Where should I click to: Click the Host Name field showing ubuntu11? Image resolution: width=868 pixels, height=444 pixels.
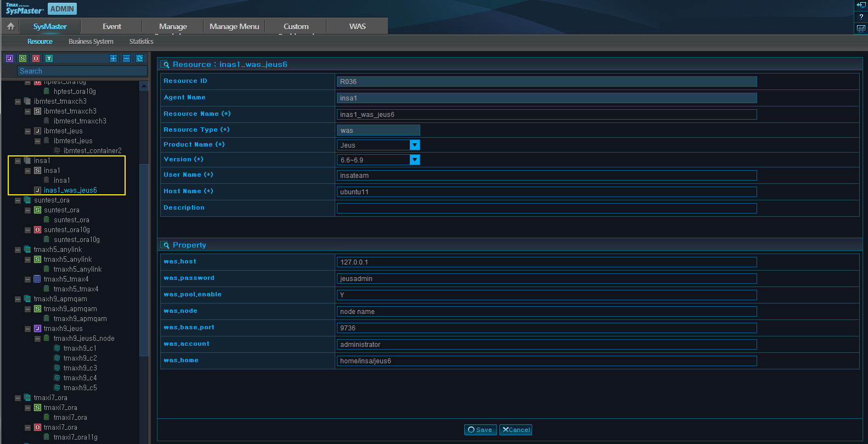point(546,192)
